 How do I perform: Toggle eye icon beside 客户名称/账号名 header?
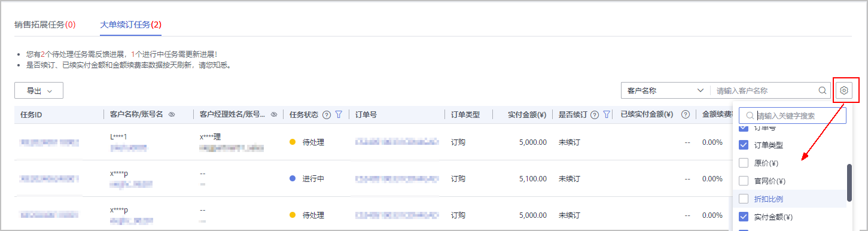172,114
